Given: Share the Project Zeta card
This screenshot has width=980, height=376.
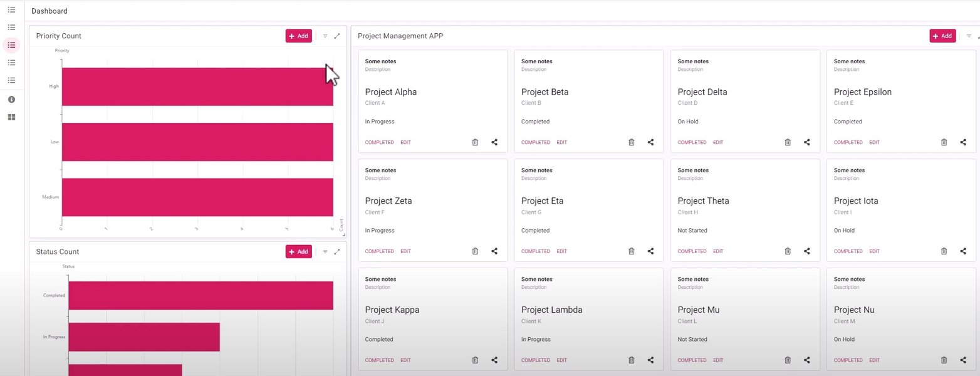Looking at the screenshot, I should pos(494,251).
